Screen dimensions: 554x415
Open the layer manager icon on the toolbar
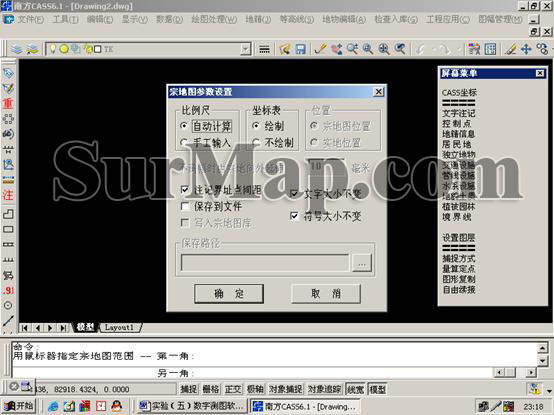(x=17, y=49)
